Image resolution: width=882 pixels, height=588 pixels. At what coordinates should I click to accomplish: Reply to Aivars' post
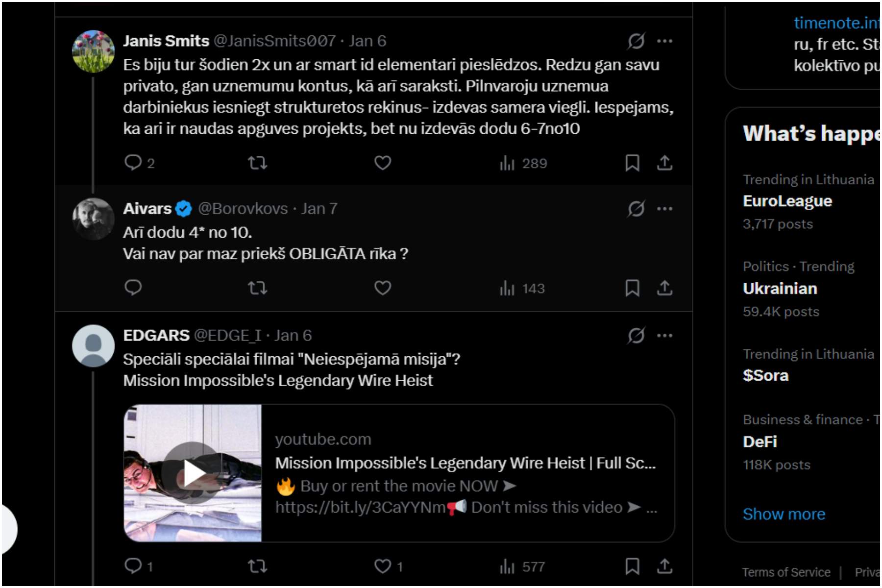click(133, 288)
